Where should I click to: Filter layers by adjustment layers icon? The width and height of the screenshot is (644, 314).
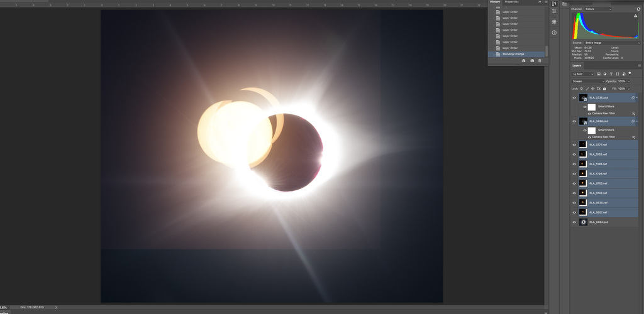click(605, 74)
